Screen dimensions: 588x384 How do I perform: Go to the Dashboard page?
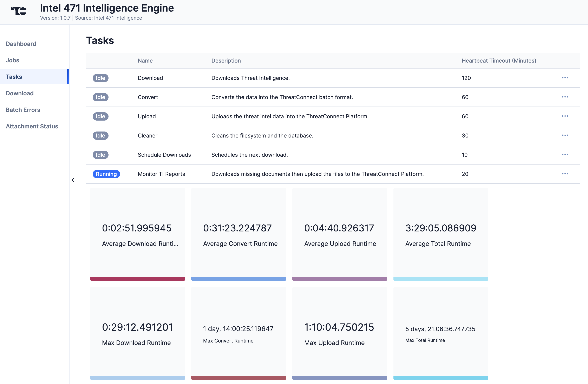point(21,44)
